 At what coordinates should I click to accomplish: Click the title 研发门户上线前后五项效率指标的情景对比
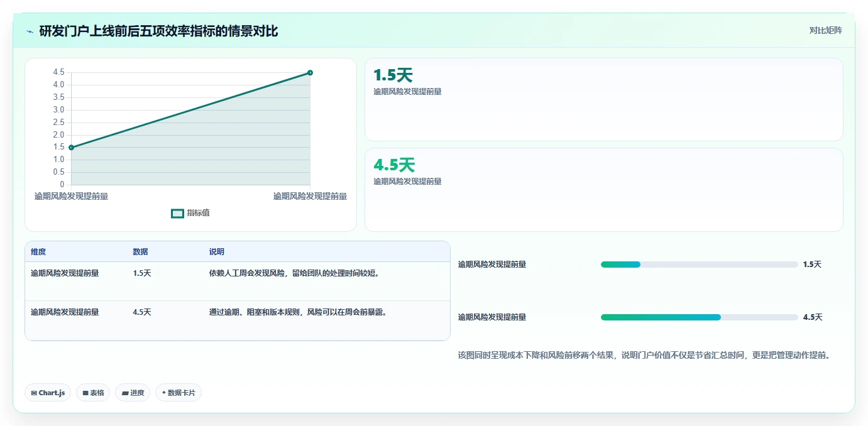tap(158, 31)
